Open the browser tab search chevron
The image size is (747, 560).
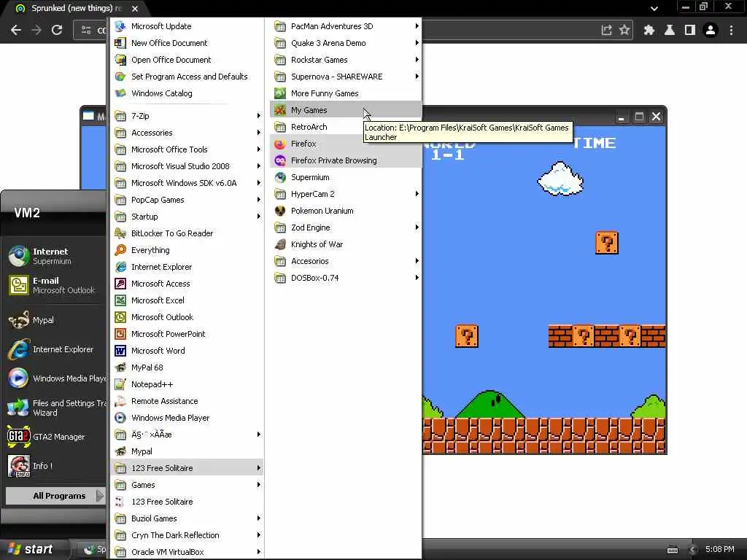654,8
